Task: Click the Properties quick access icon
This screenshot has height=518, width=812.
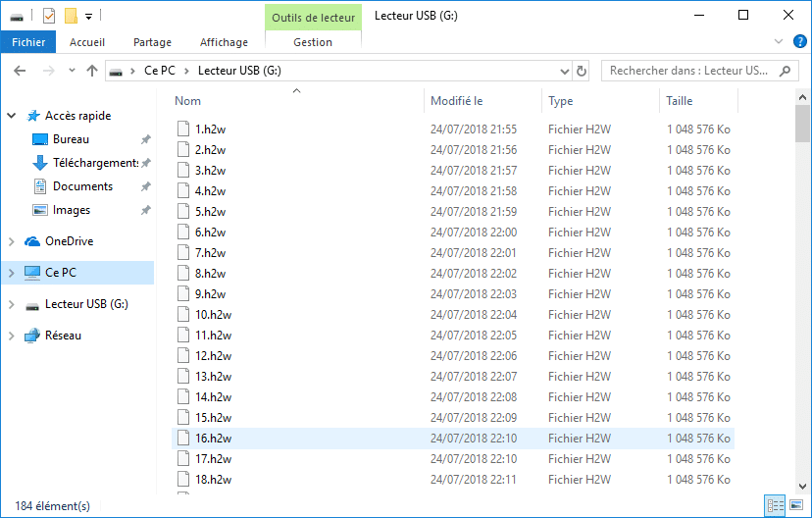Action: [49, 16]
